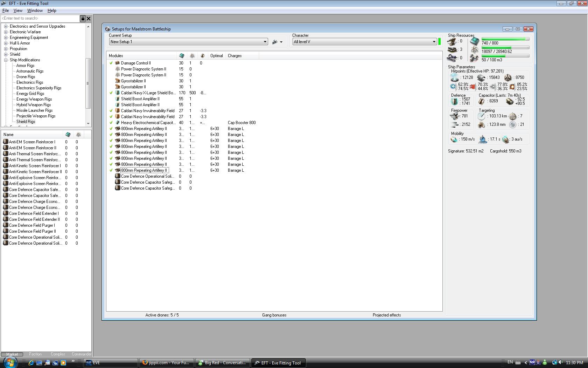
Task: Click the warp speed icon beside 3 au/s
Action: click(506, 139)
